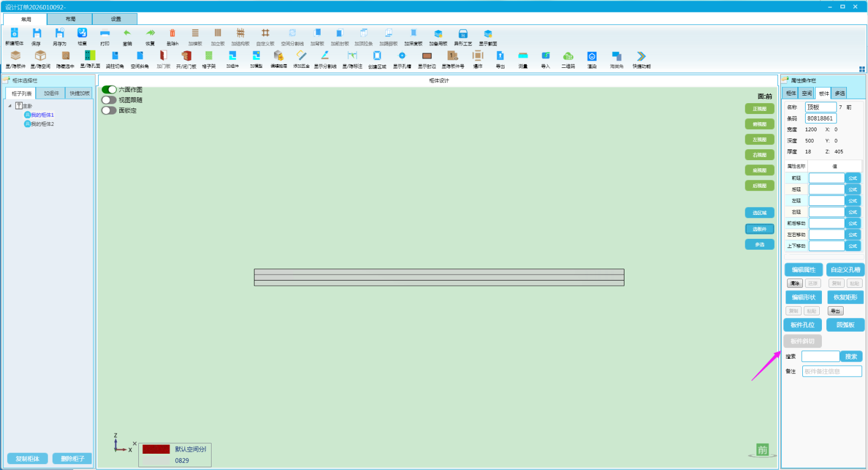Click the 俯视图 top view button

pyautogui.click(x=759, y=124)
